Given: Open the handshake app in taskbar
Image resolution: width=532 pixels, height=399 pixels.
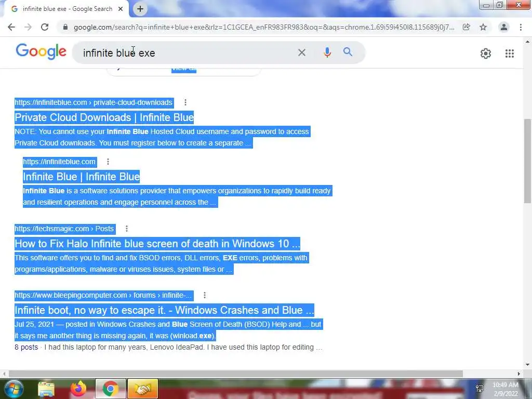Looking at the screenshot, I should [x=143, y=389].
